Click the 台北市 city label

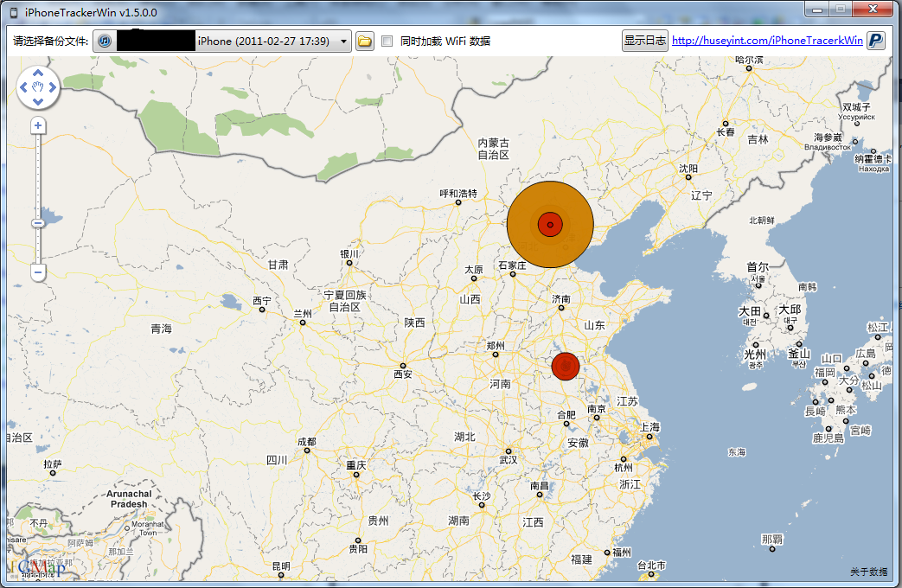tap(651, 565)
